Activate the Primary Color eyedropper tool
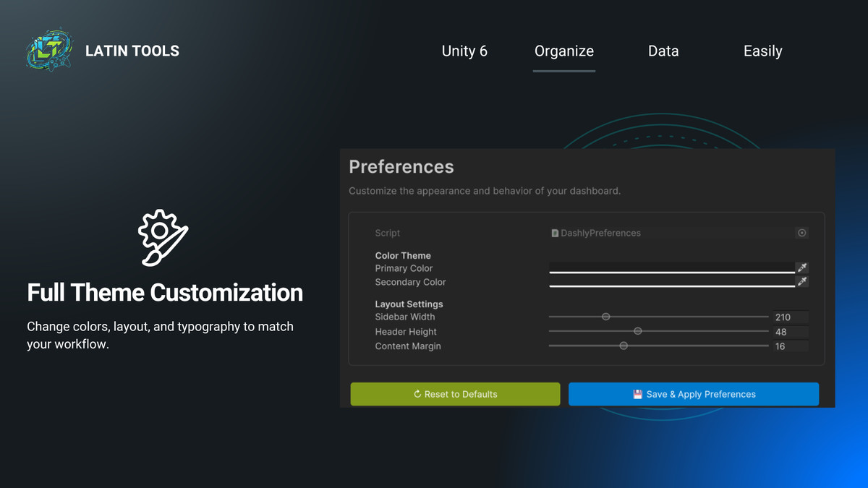Viewport: 868px width, 488px height. [802, 267]
